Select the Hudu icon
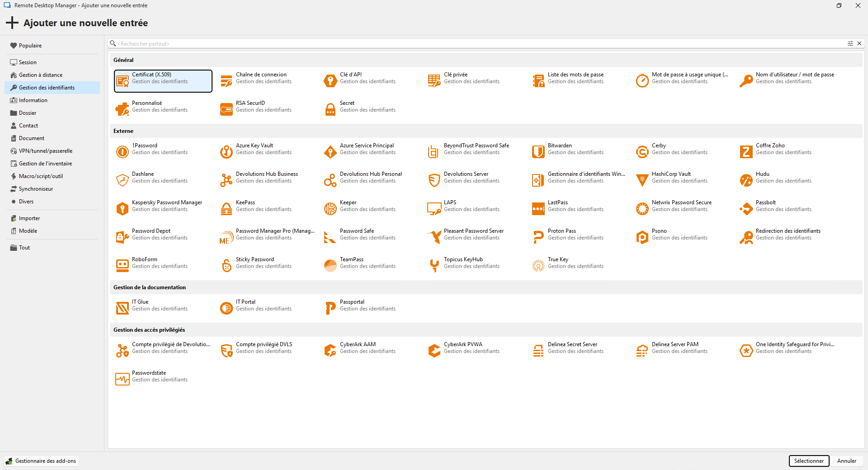 coord(746,180)
